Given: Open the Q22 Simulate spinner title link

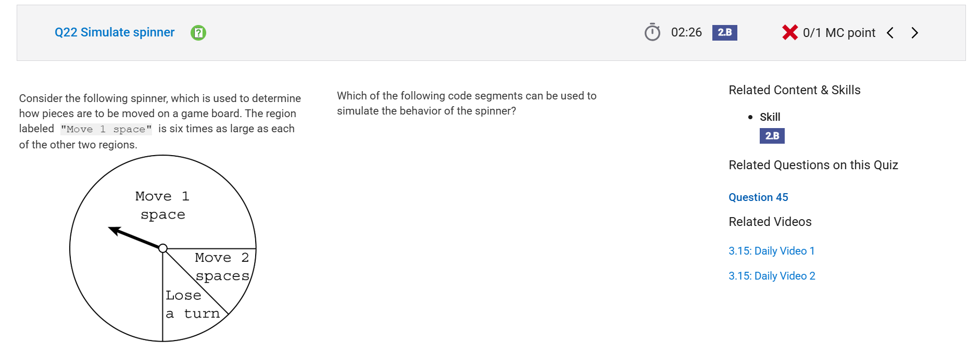Looking at the screenshot, I should click(x=115, y=32).
